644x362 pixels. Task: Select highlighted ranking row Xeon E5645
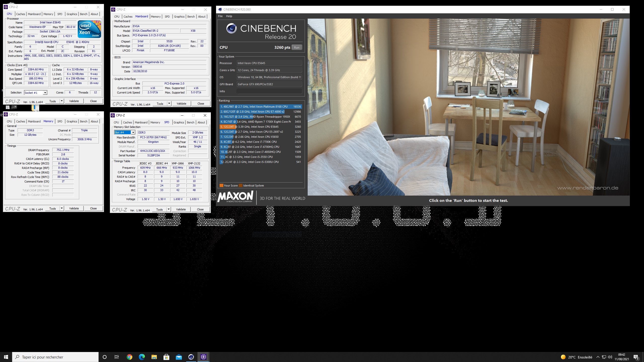click(261, 127)
